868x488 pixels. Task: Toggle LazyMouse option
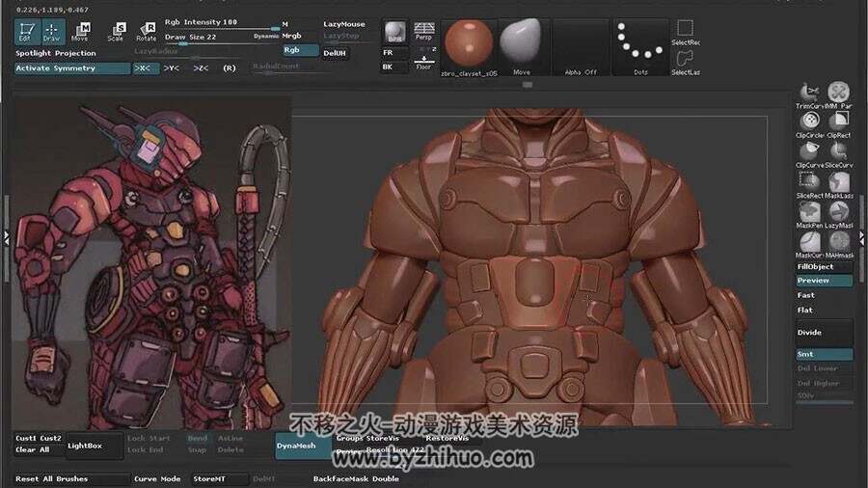pos(344,24)
